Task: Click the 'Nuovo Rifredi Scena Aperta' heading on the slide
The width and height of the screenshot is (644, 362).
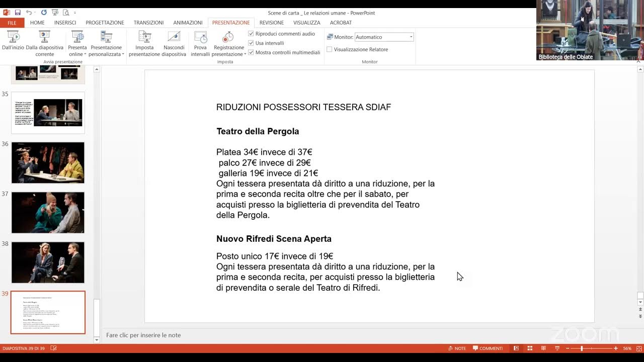Action: point(274,239)
